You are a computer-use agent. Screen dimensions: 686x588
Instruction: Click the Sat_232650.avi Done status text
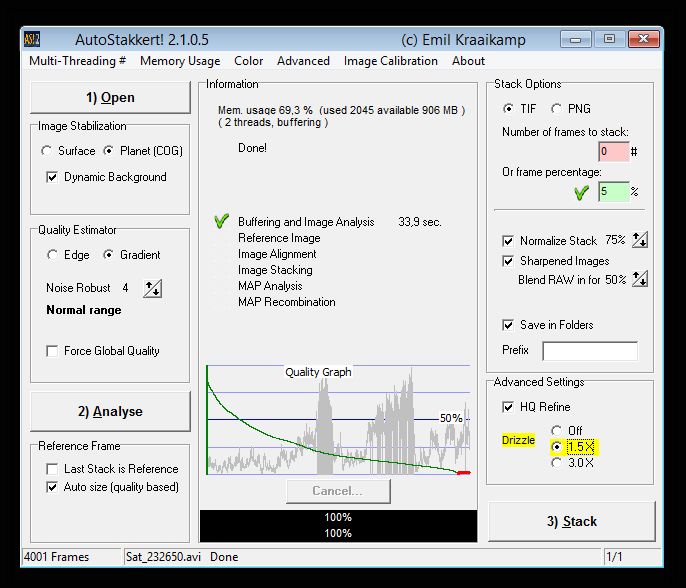pos(182,557)
